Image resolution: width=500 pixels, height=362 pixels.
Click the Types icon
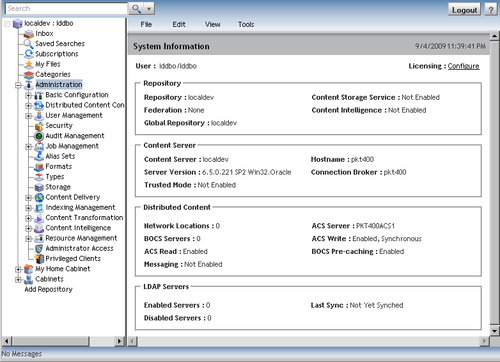(39, 177)
